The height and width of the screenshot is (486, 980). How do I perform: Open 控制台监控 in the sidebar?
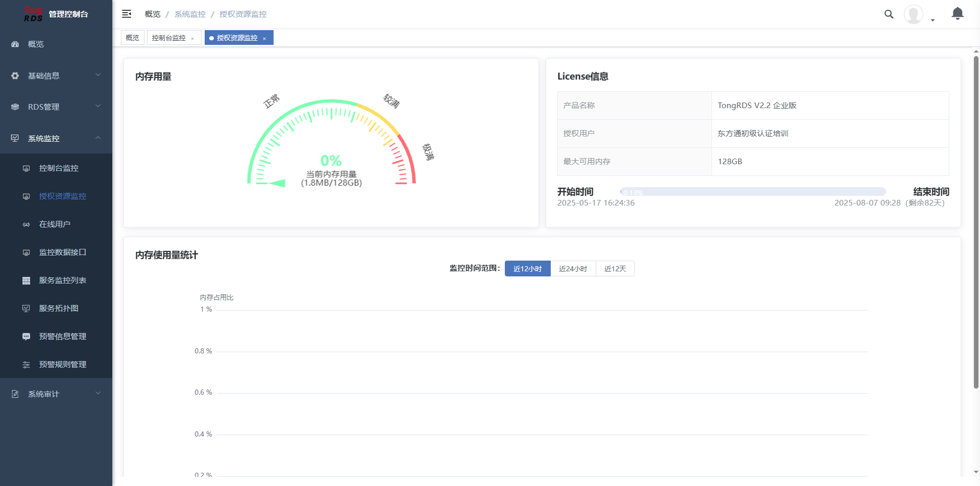(x=56, y=168)
